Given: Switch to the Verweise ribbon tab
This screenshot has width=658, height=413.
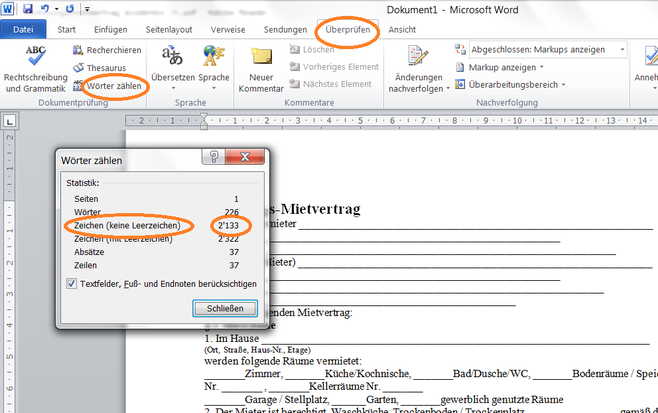Looking at the screenshot, I should (x=228, y=29).
